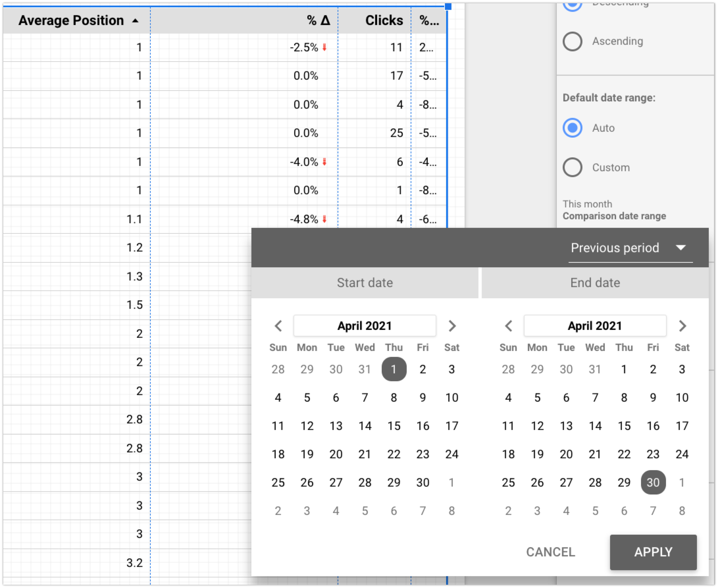718x588 pixels.
Task: Select the partially visible Descending radio button
Action: (x=573, y=7)
